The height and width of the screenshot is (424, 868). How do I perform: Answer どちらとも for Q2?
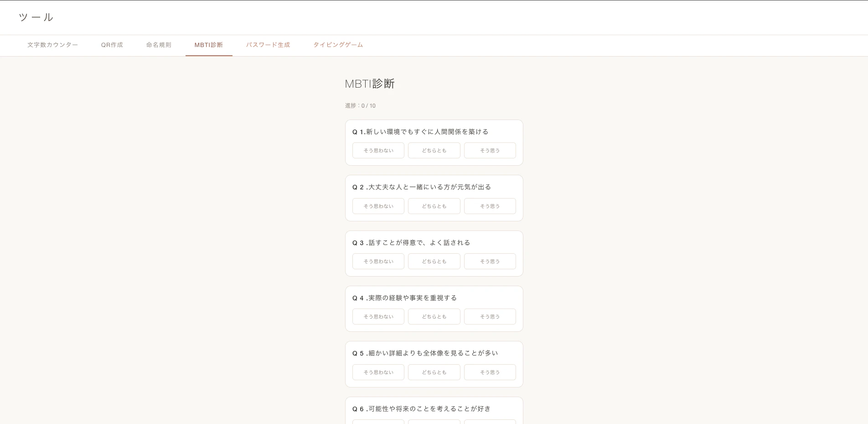[x=434, y=206]
